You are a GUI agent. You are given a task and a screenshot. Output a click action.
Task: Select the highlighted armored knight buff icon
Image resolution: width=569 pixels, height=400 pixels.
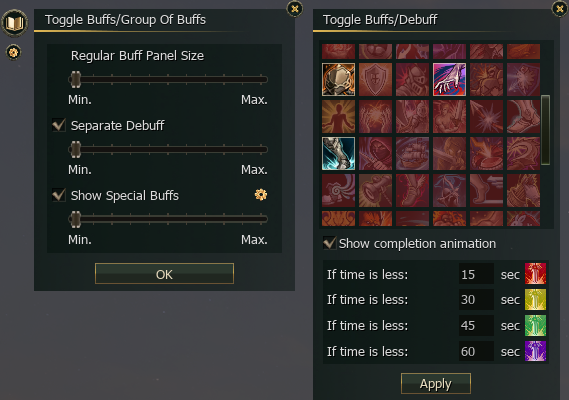(x=338, y=79)
